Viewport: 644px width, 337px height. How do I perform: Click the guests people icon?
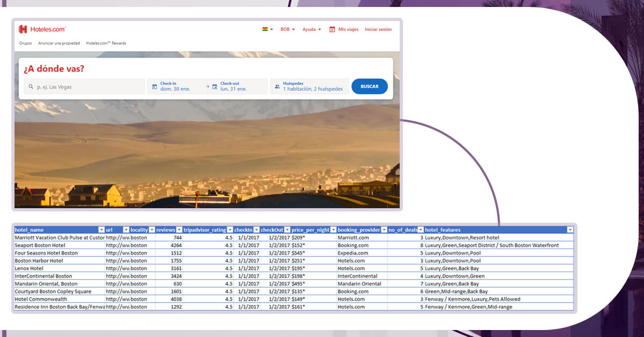[277, 86]
